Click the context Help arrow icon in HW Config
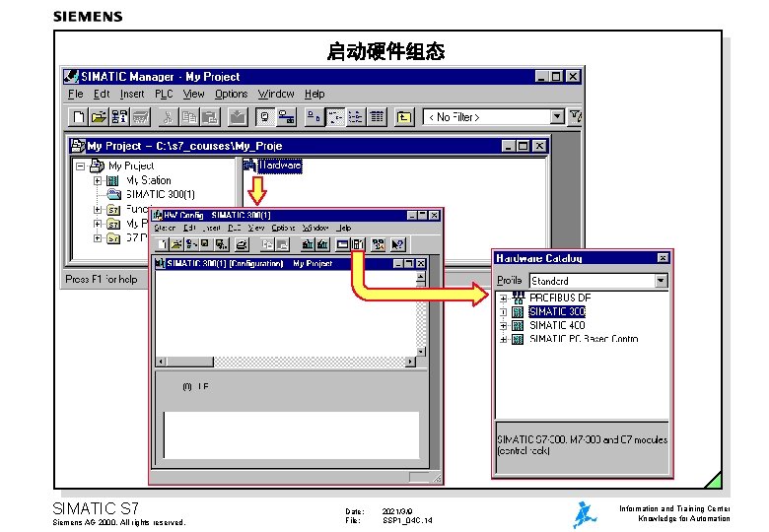This screenshot has height=532, width=769. [x=397, y=244]
